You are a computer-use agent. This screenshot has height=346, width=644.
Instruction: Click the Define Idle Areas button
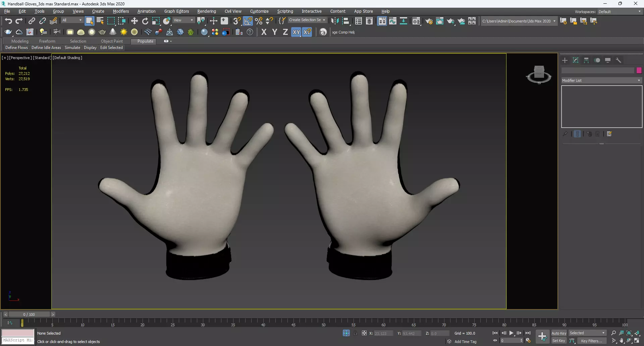tap(46, 48)
